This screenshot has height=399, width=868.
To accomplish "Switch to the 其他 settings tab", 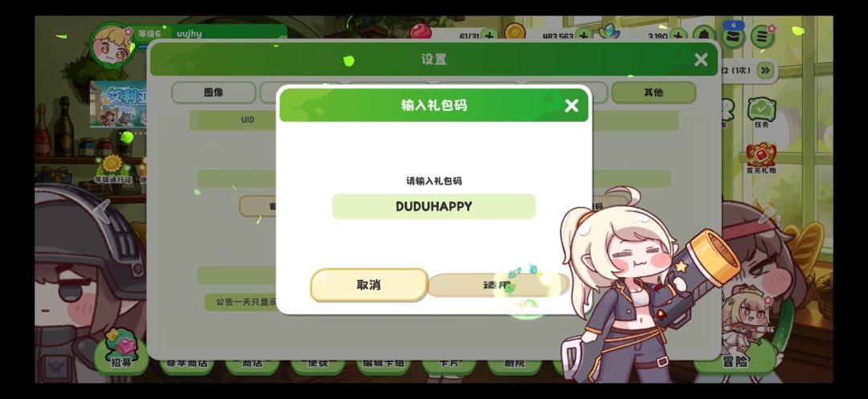I will [653, 93].
